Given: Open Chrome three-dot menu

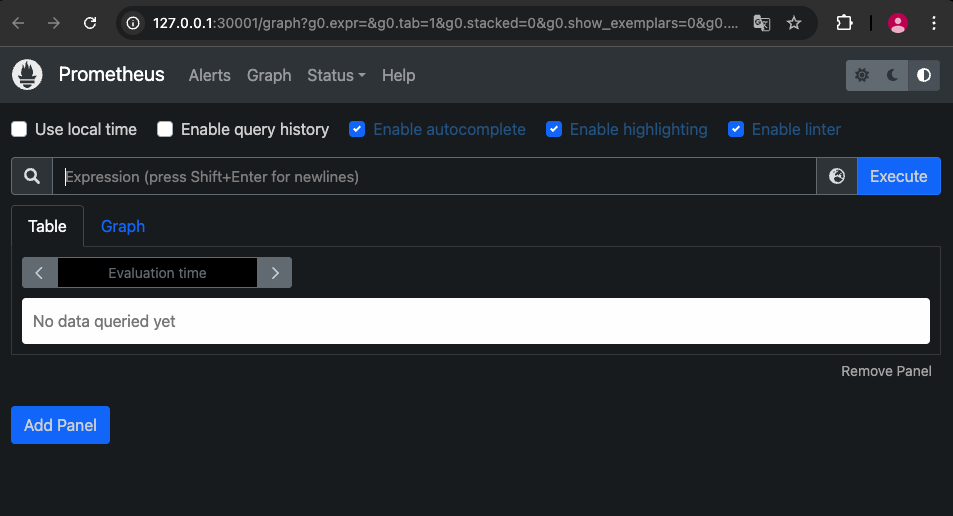Looking at the screenshot, I should pyautogui.click(x=934, y=23).
